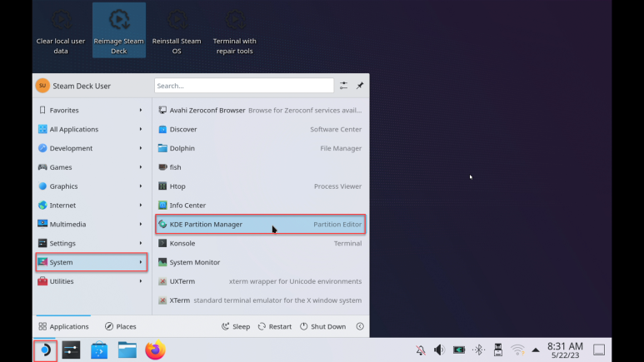The width and height of the screenshot is (644, 362).
Task: Focus the application launcher Search field
Action: click(244, 86)
